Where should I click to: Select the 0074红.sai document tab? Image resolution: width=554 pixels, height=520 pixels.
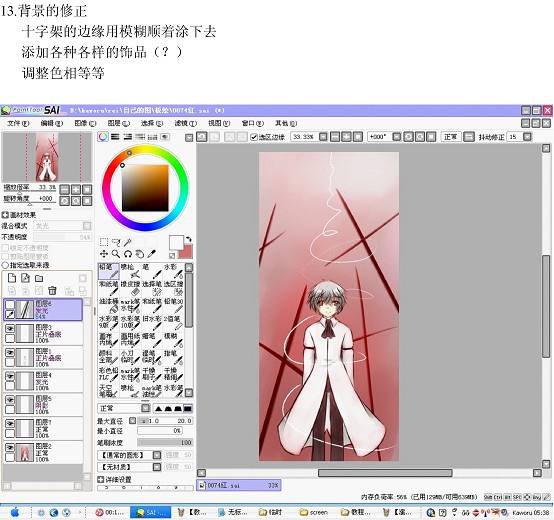(x=239, y=485)
